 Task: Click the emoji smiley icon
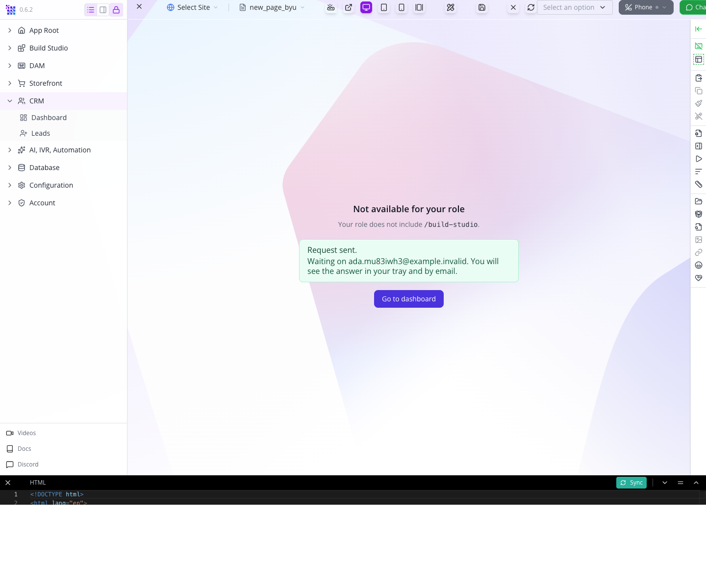click(x=699, y=265)
